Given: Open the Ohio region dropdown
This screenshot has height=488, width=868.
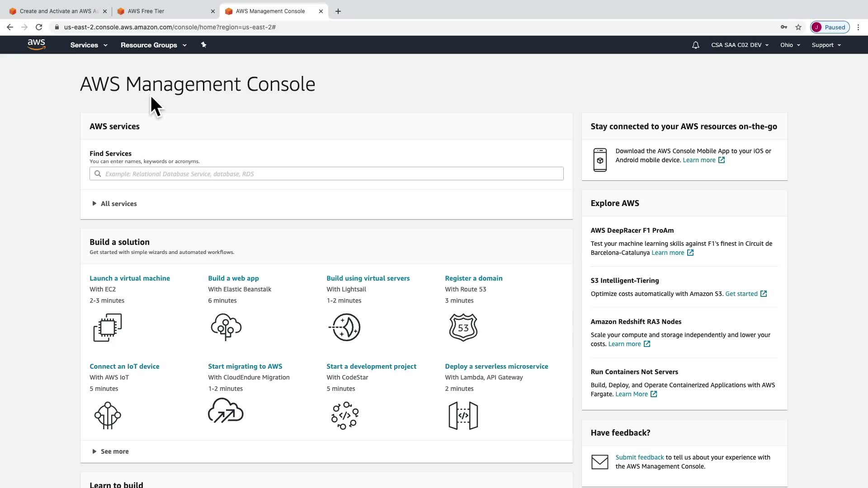Looking at the screenshot, I should pyautogui.click(x=790, y=45).
